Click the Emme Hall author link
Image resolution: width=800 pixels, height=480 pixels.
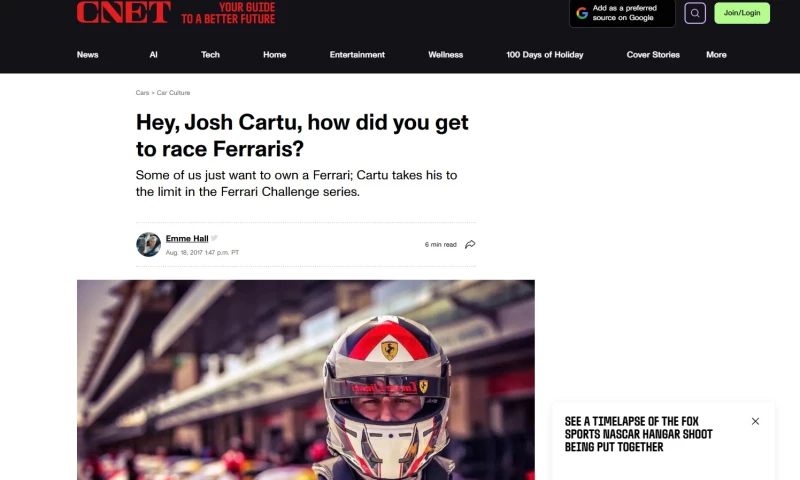(187, 238)
